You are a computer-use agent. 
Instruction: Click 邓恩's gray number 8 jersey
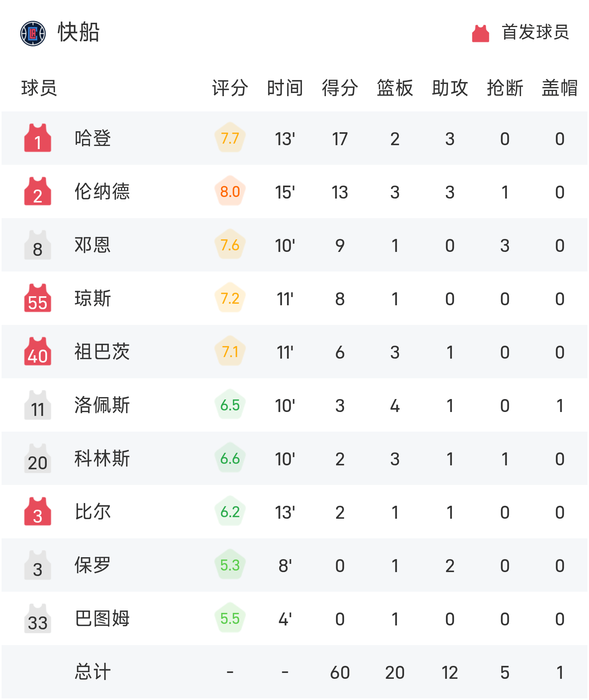[38, 245]
